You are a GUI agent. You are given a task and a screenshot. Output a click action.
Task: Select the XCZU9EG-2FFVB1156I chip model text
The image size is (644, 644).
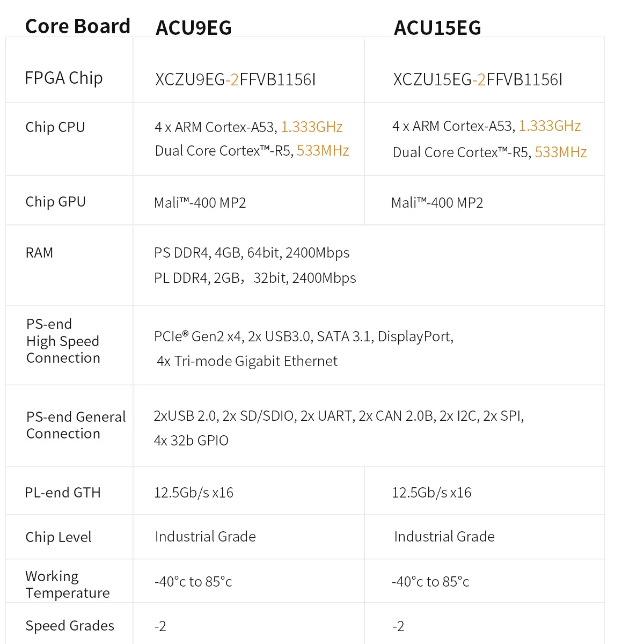(x=235, y=80)
